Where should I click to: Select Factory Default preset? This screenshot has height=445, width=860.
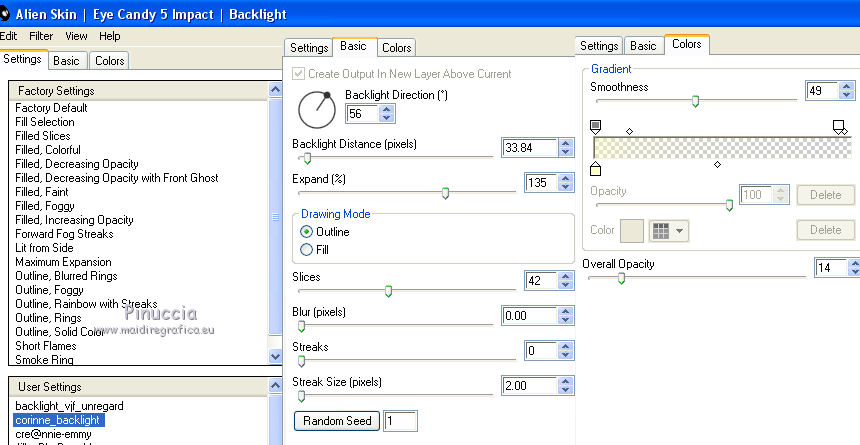(x=52, y=108)
